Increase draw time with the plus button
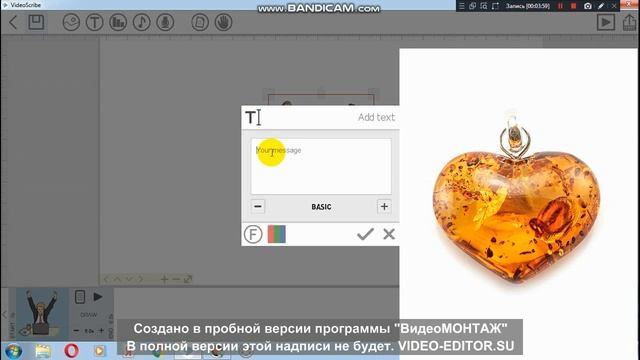Image resolution: width=640 pixels, height=360 pixels. [x=101, y=331]
